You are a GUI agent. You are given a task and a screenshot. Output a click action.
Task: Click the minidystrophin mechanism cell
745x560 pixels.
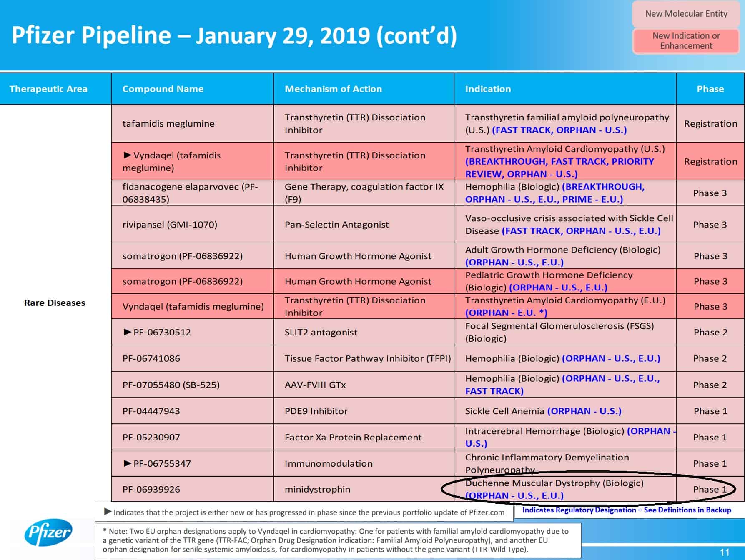tap(317, 489)
